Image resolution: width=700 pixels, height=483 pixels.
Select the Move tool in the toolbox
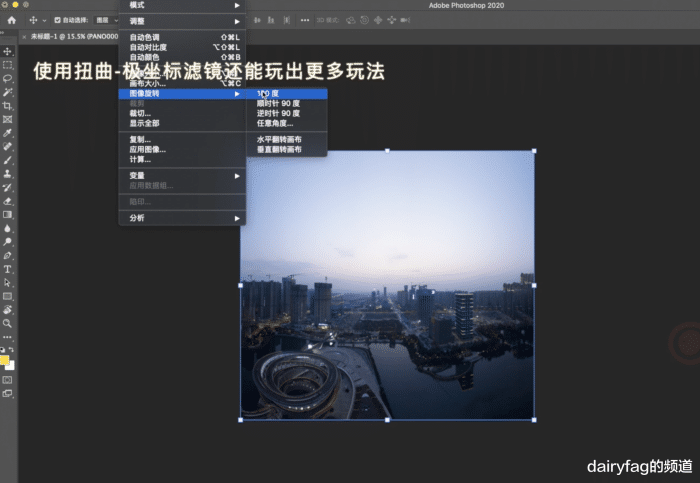[x=8, y=51]
